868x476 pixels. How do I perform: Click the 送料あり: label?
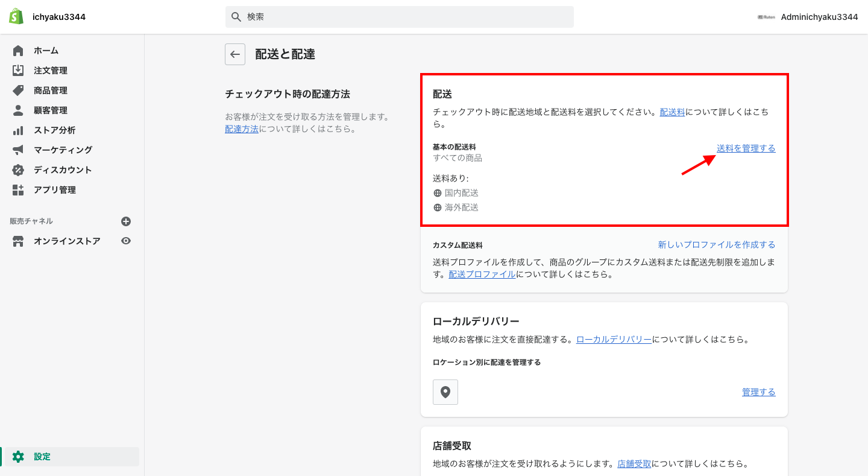[x=451, y=179]
